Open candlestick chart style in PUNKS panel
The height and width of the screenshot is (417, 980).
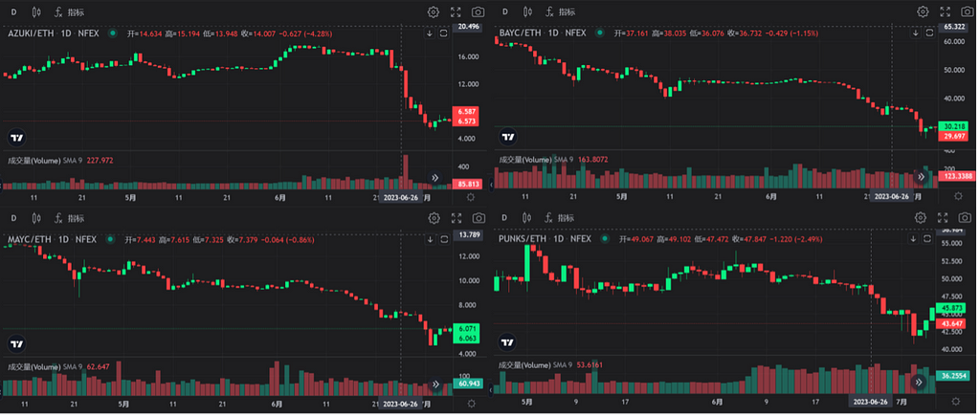point(524,218)
